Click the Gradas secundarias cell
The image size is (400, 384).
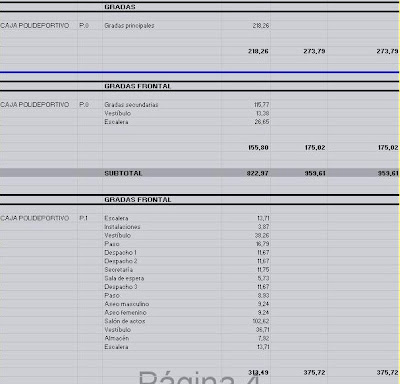coord(131,105)
